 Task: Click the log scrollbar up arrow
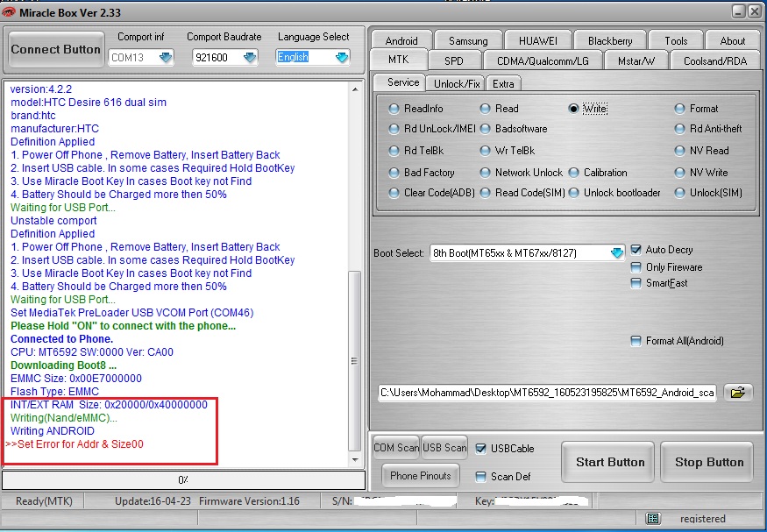(355, 89)
